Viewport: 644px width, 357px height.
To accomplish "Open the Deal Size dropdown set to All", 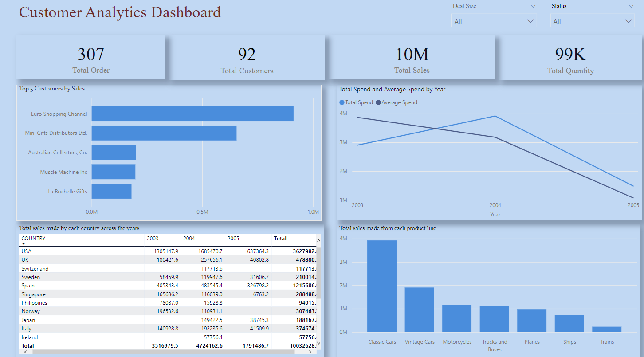I will [x=494, y=21].
